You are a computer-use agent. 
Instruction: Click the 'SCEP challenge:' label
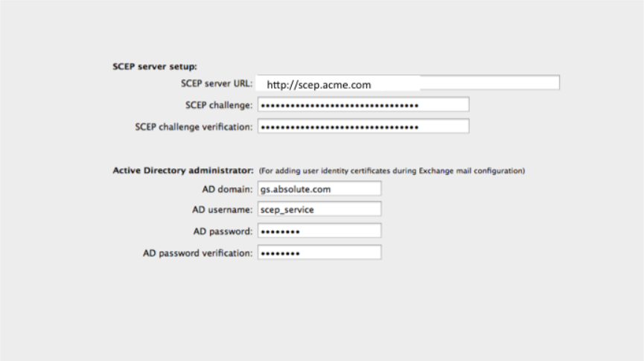(220, 105)
